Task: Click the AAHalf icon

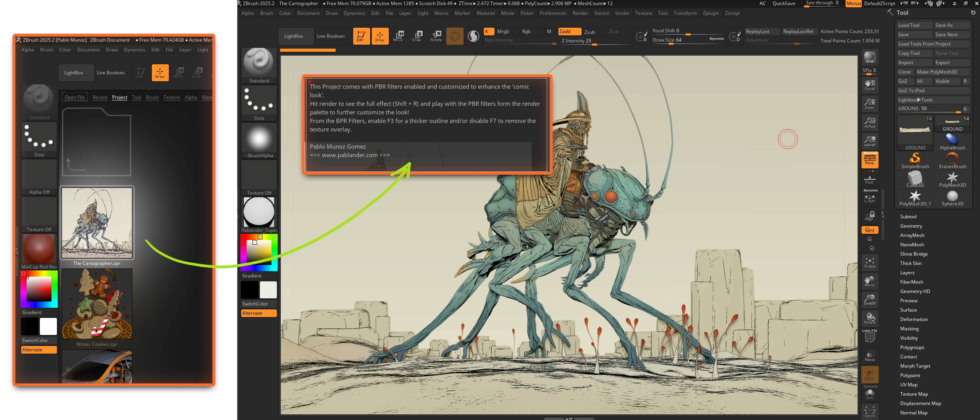Action: 870,141
